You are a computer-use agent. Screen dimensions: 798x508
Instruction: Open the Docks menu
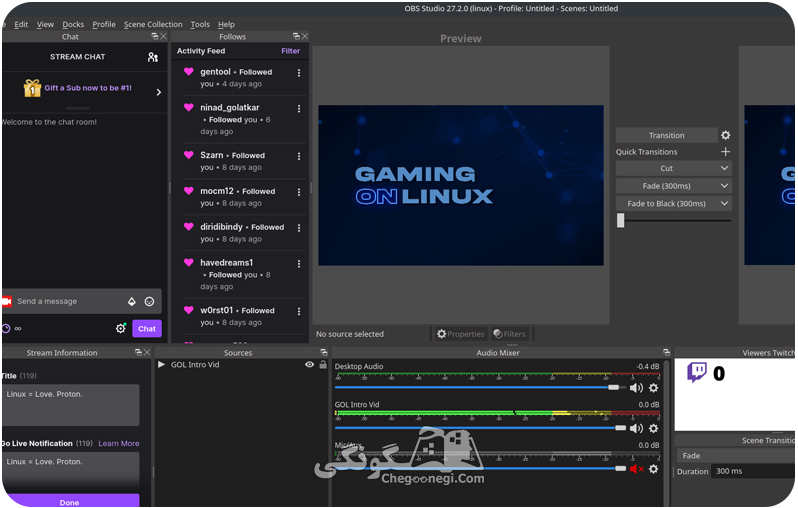pyautogui.click(x=73, y=24)
